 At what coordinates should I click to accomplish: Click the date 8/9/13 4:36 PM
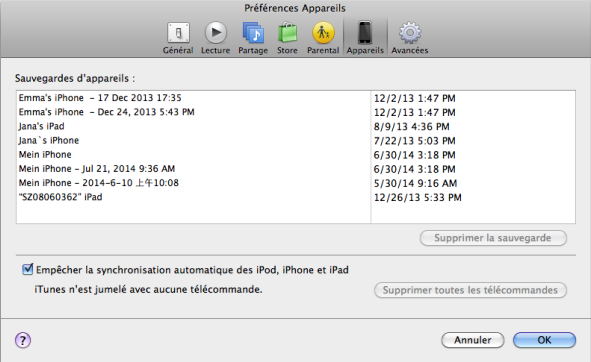tap(411, 127)
